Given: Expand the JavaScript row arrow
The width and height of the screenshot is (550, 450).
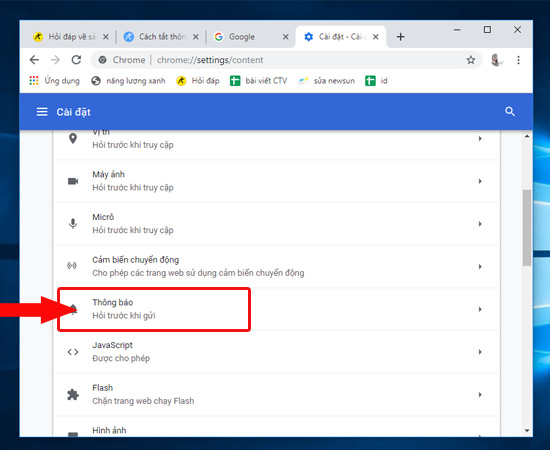Looking at the screenshot, I should coord(480,352).
